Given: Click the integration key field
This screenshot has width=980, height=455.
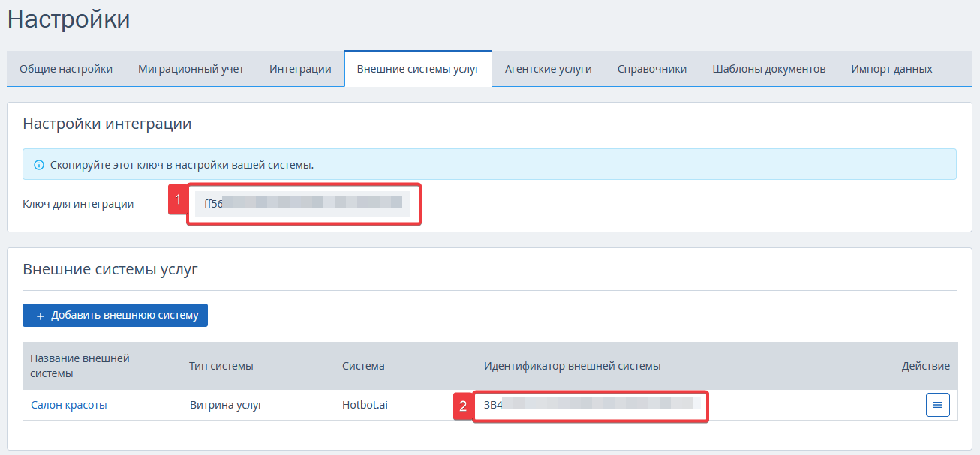Looking at the screenshot, I should 302,202.
